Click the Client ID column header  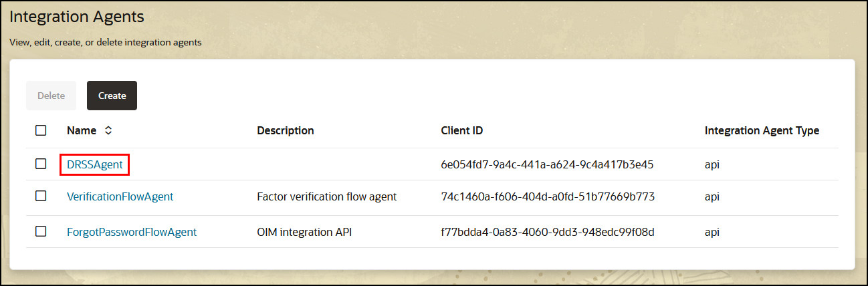click(461, 131)
